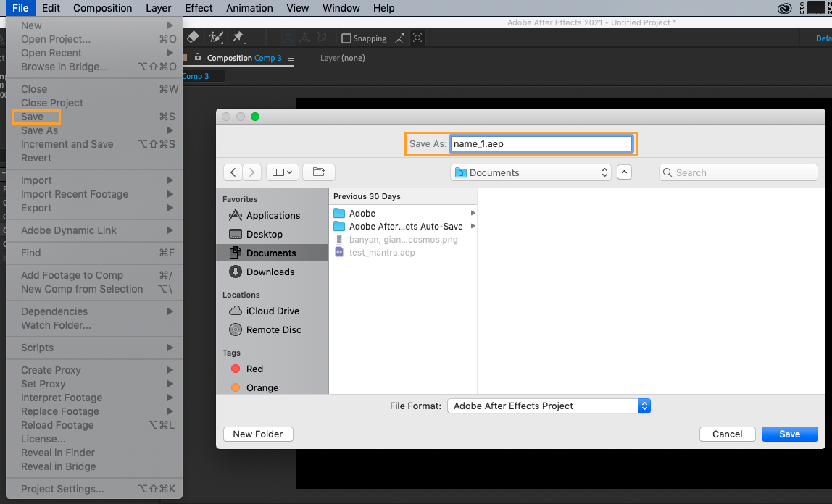Viewport: 832px width, 504px height.
Task: Open Documents location popup menu
Action: (x=531, y=173)
